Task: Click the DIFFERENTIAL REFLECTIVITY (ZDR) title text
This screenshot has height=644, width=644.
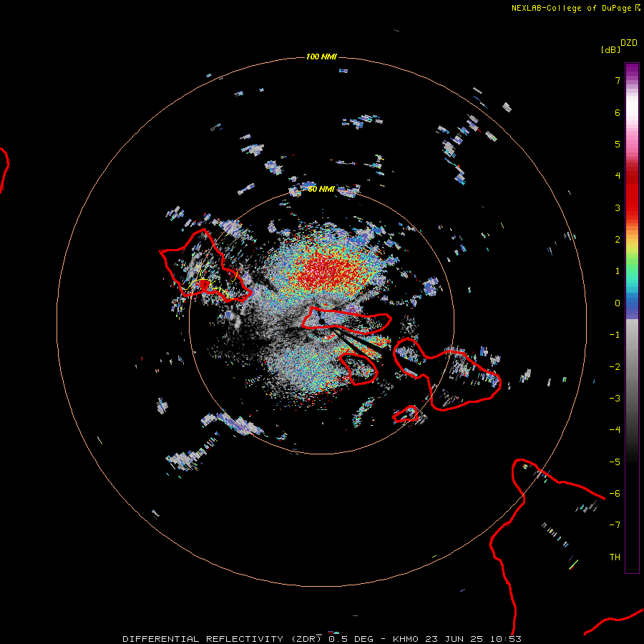Action: [223, 639]
